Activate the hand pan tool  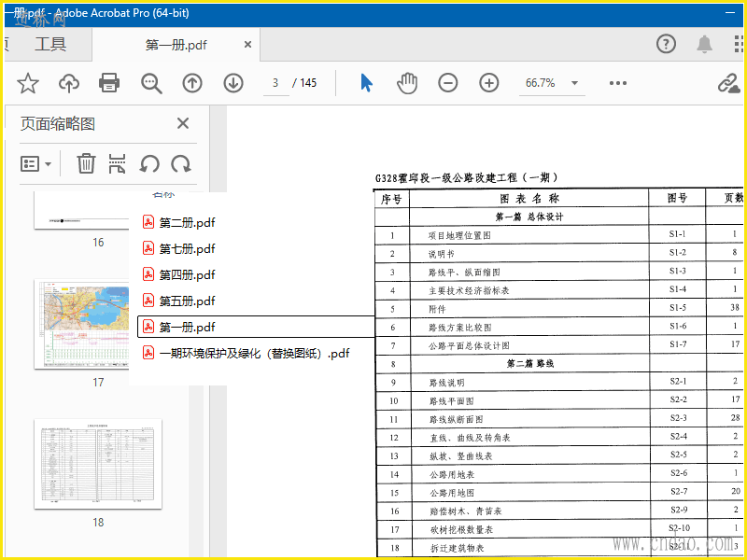[x=407, y=83]
